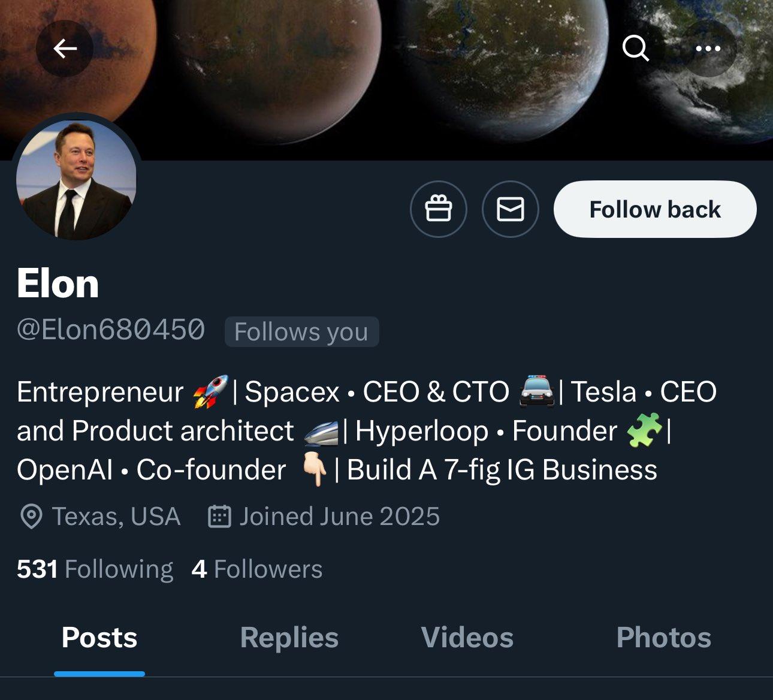Image resolution: width=773 pixels, height=700 pixels.
Task: Switch to the Posts tab
Action: pos(99,638)
